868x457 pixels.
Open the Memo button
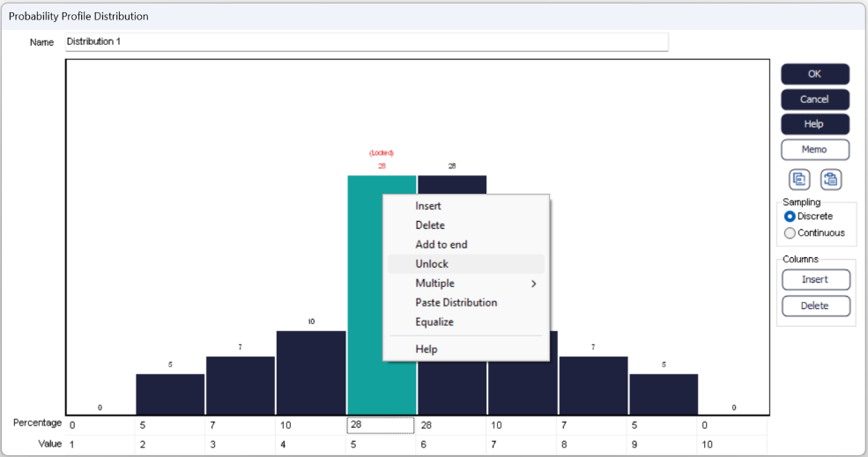point(814,150)
